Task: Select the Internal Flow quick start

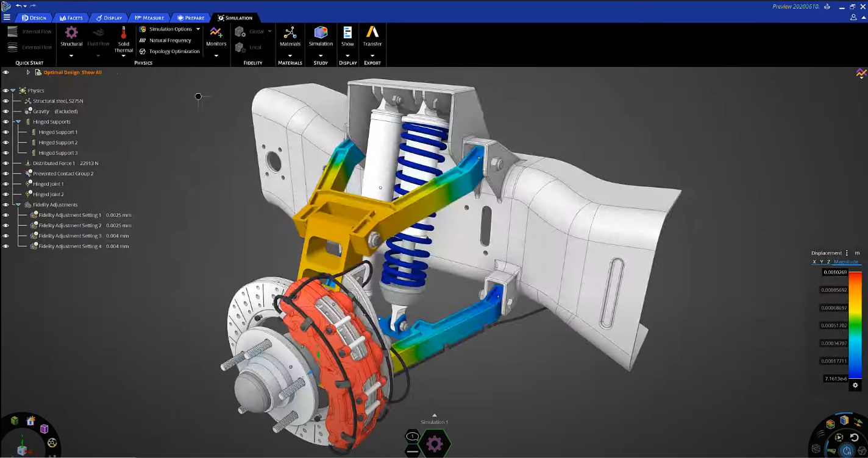Action: (29, 32)
